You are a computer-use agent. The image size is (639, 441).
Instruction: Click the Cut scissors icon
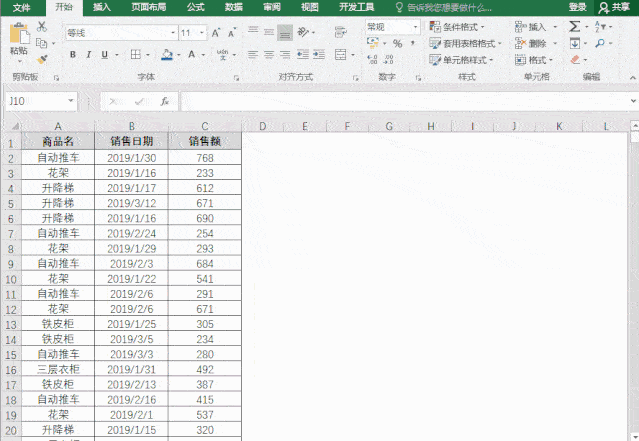click(42, 27)
